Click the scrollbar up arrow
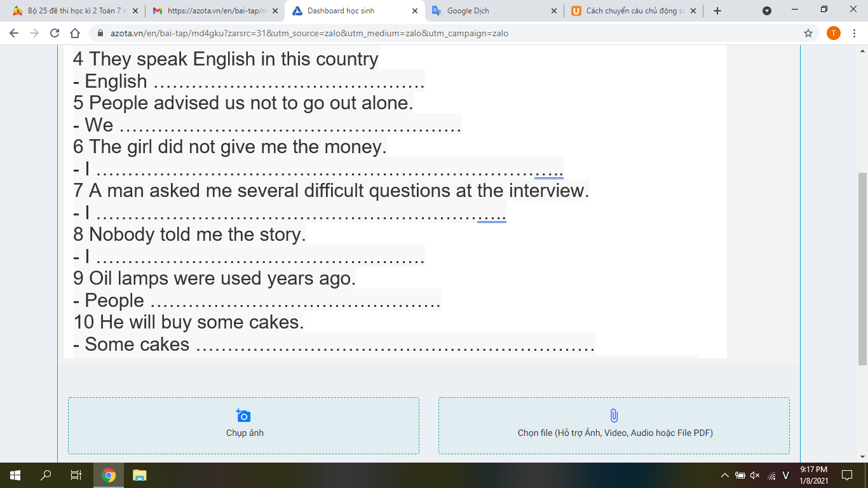868x488 pixels. point(862,50)
